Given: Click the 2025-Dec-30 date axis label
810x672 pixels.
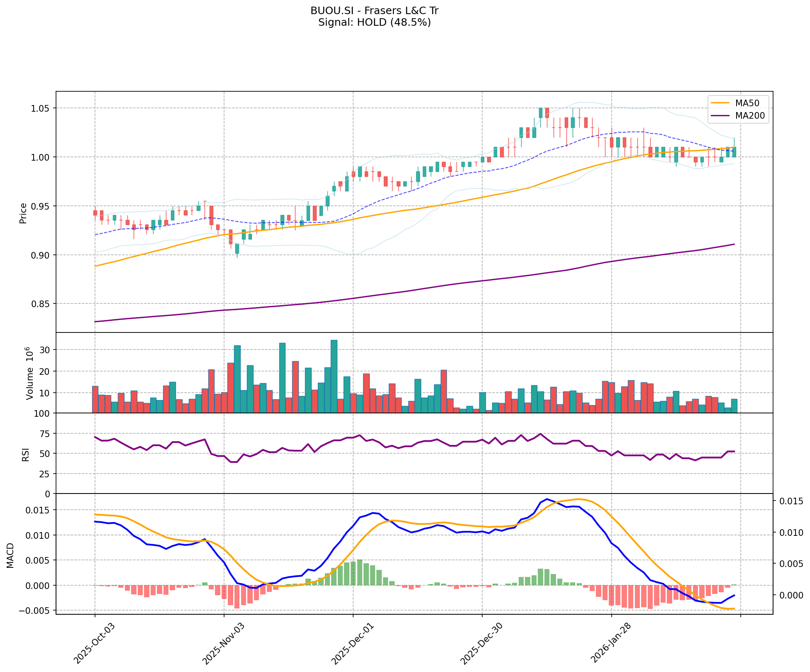Looking at the screenshot, I should 482,643.
